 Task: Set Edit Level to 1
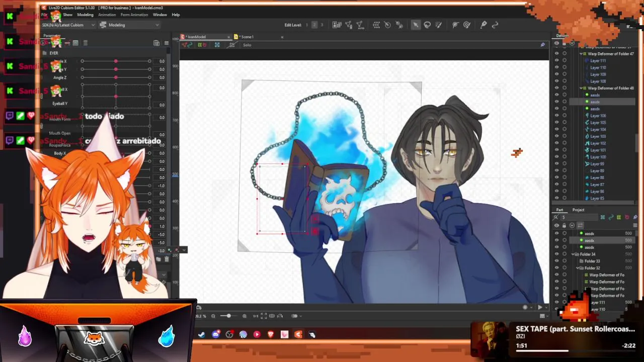(307, 25)
